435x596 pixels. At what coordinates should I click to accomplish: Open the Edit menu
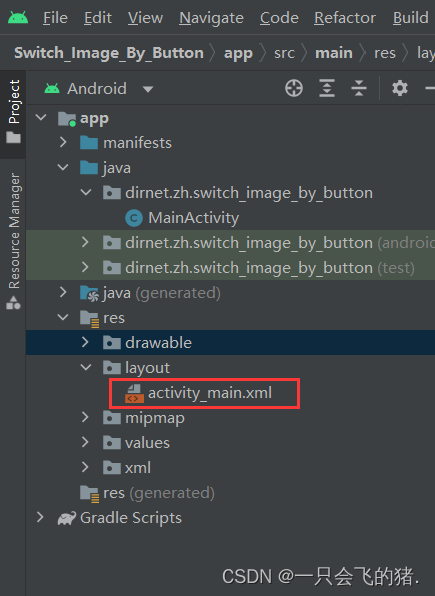(x=98, y=18)
